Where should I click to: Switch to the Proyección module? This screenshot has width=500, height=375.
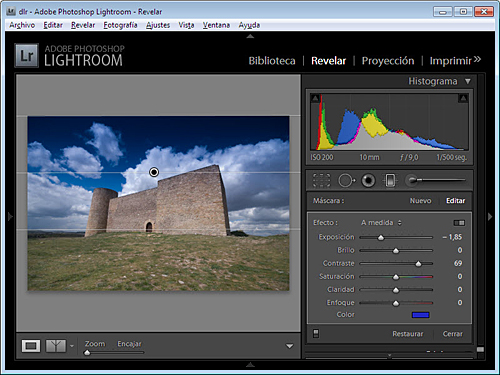pos(388,61)
